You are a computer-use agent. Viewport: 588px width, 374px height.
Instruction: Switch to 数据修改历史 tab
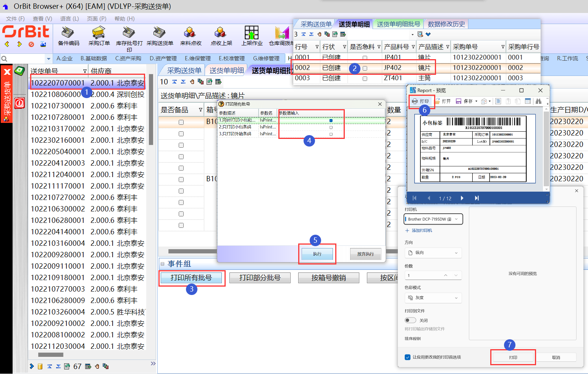click(x=446, y=24)
